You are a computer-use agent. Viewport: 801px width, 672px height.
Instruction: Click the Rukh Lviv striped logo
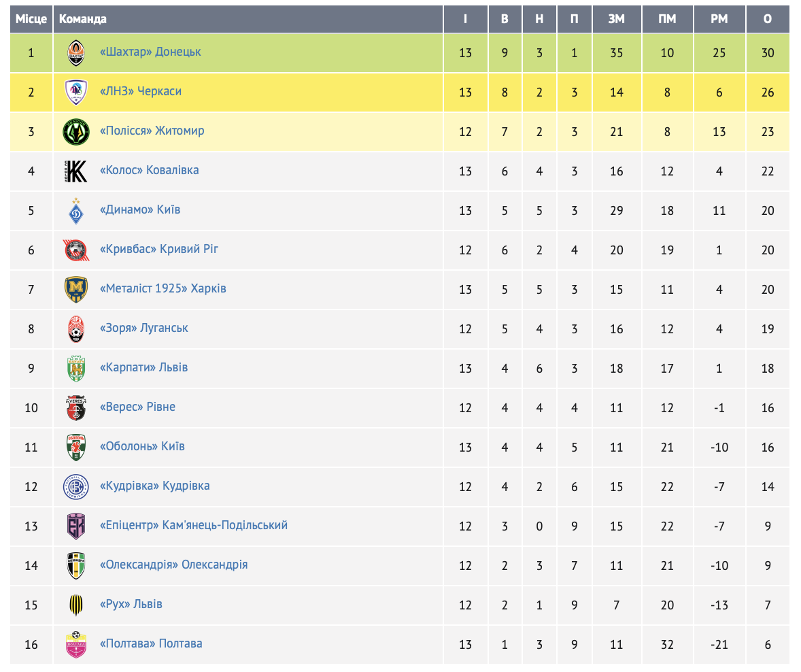point(75,605)
